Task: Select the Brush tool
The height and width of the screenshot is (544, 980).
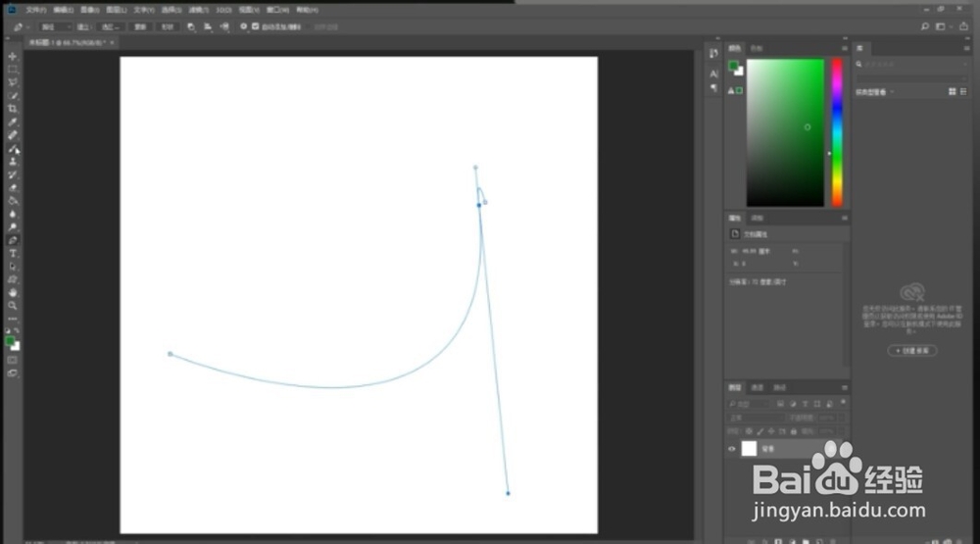Action: click(x=13, y=148)
